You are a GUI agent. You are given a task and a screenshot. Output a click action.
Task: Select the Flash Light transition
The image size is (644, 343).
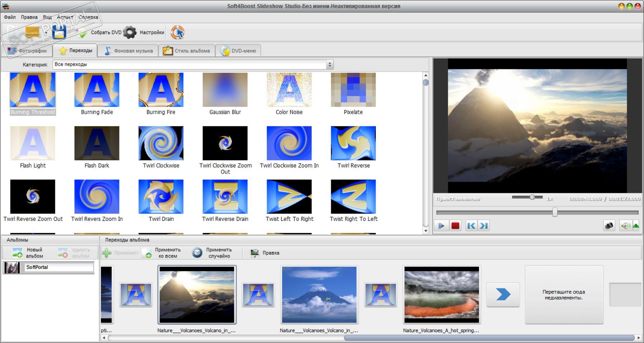[x=33, y=147]
